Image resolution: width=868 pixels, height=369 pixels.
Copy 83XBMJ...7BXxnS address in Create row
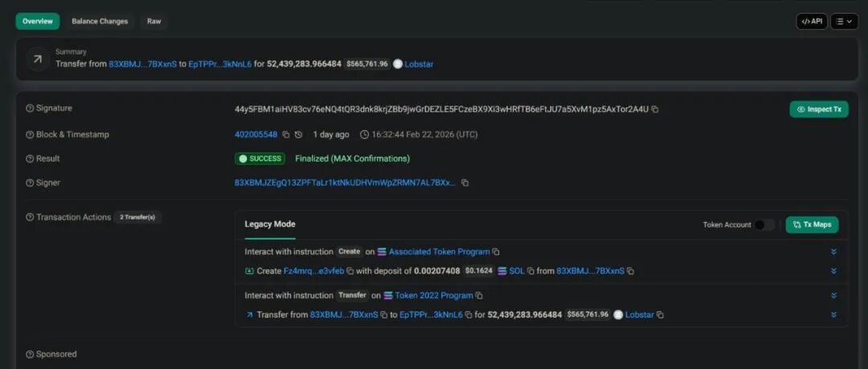[631, 272]
